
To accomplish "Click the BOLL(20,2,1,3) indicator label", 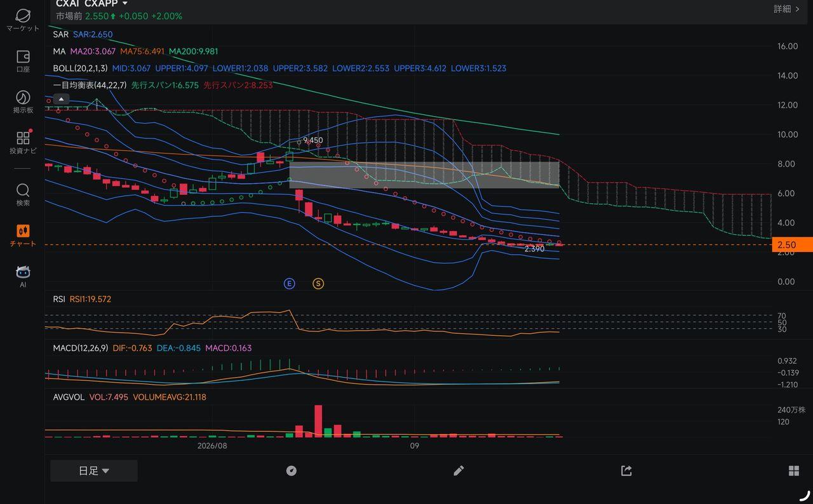I will [x=81, y=69].
